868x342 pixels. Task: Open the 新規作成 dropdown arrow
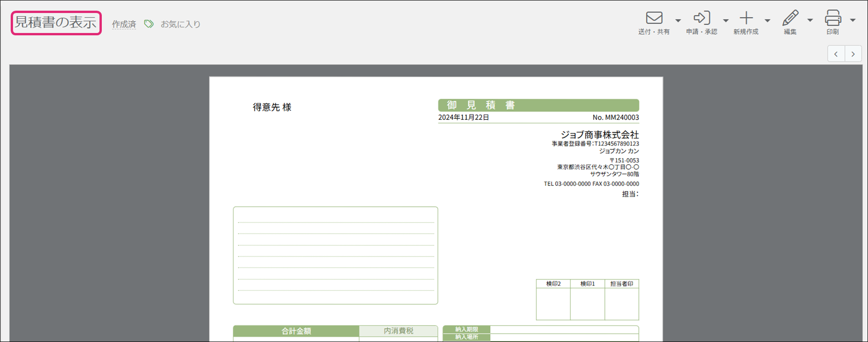click(767, 20)
